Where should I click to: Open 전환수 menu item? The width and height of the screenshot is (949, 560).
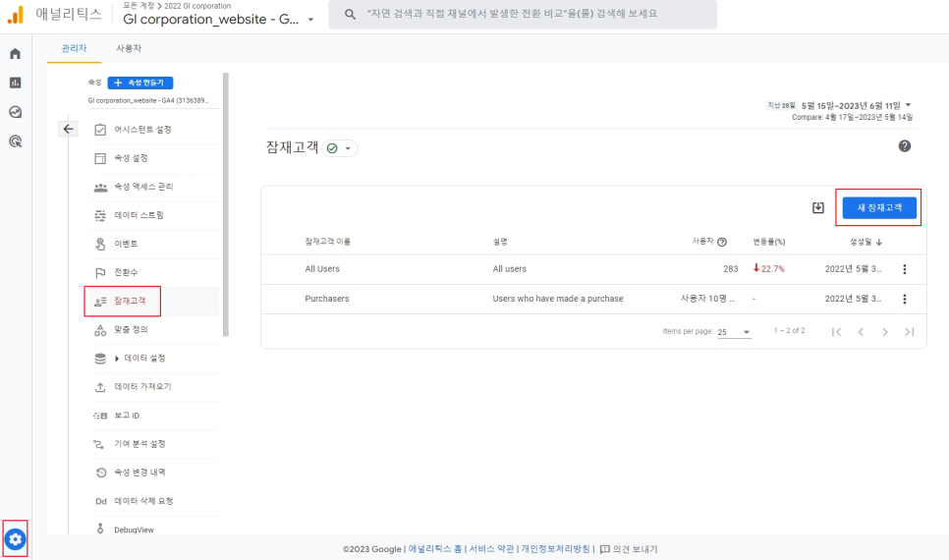click(x=154, y=272)
